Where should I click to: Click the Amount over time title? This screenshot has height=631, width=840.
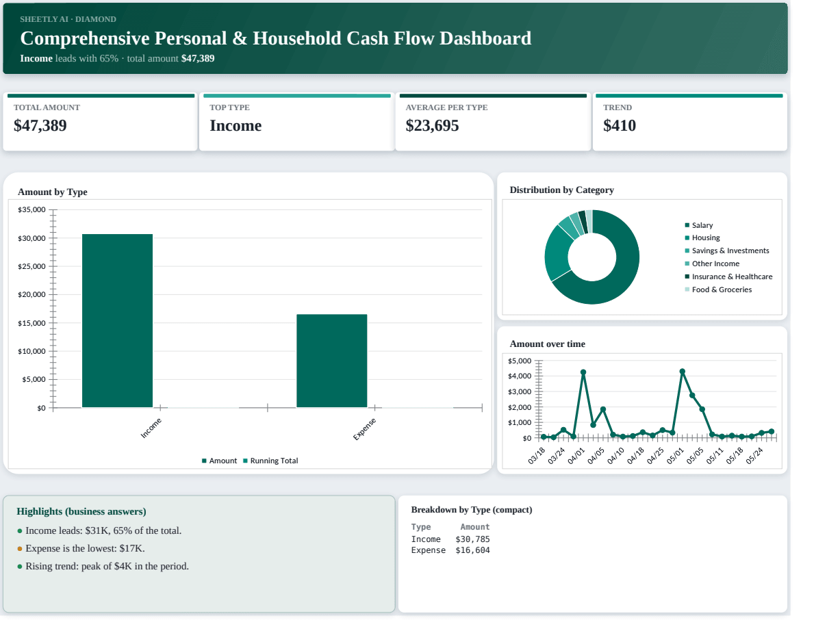pyautogui.click(x=548, y=344)
